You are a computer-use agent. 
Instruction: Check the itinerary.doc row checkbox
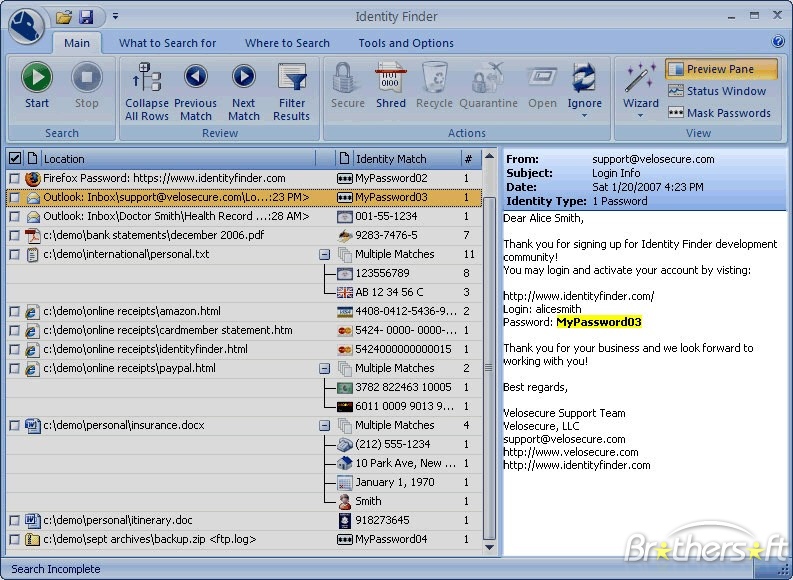[15, 520]
